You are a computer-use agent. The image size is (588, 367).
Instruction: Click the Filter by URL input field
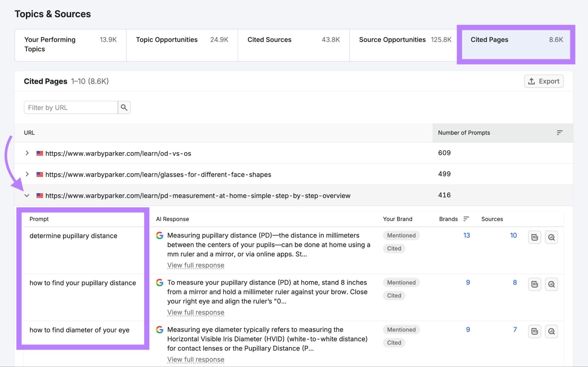coord(71,107)
